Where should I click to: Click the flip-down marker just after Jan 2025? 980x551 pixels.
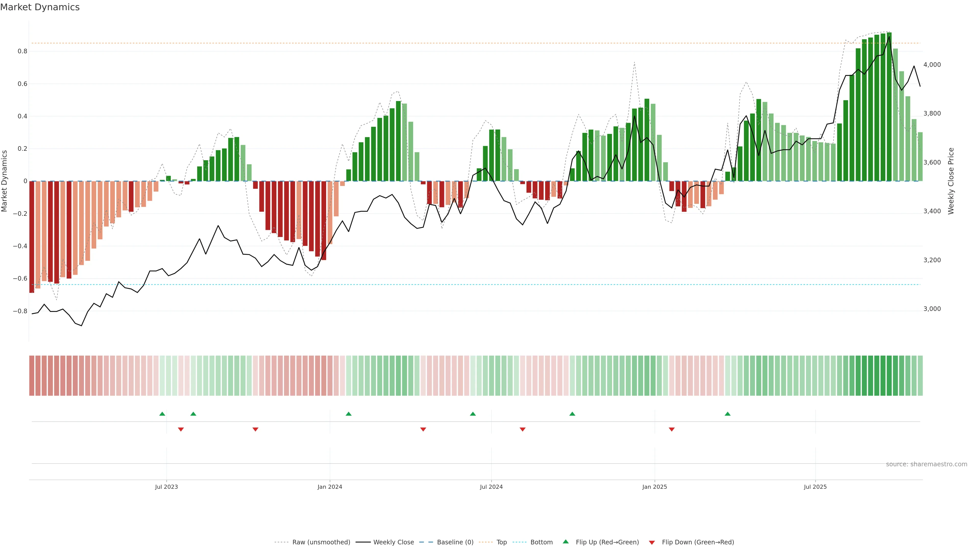pos(671,429)
